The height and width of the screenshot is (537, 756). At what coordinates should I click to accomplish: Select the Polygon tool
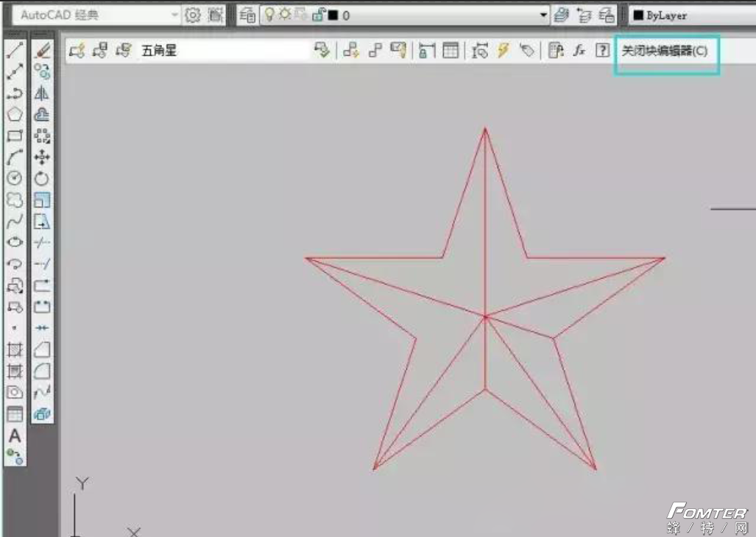pos(15,114)
